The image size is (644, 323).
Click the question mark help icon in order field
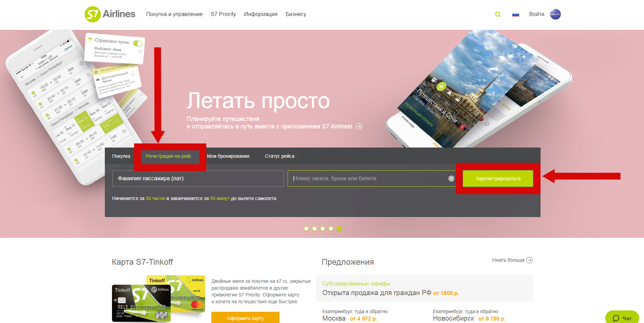(x=451, y=179)
